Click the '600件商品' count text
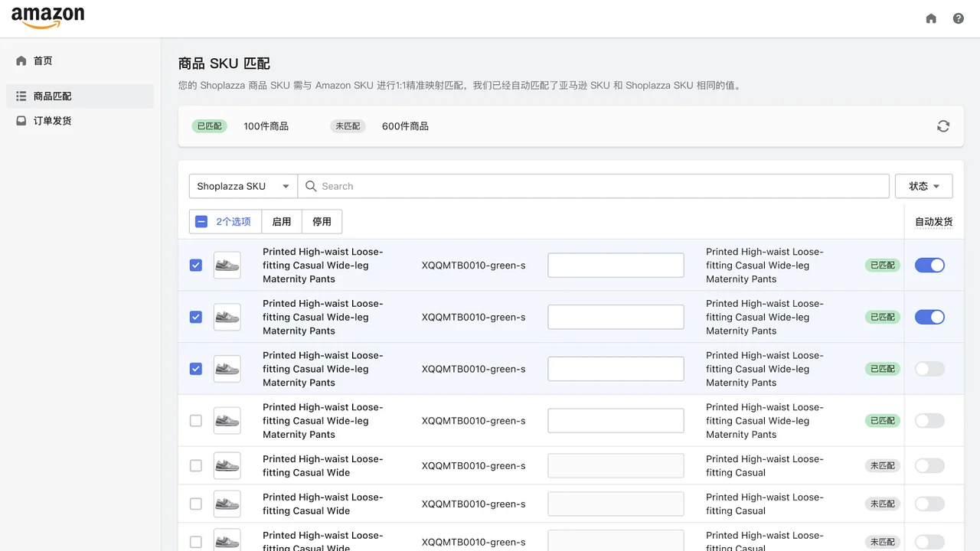This screenshot has width=980, height=551. (405, 126)
